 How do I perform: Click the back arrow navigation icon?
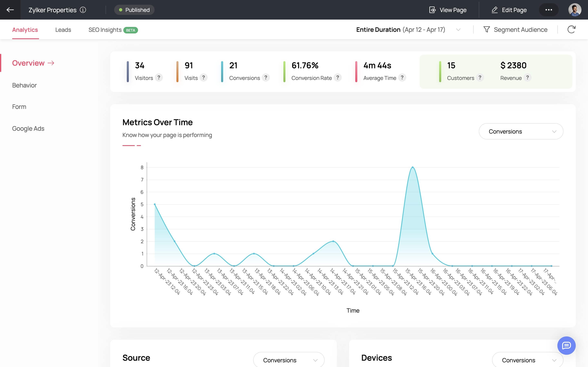click(x=10, y=10)
